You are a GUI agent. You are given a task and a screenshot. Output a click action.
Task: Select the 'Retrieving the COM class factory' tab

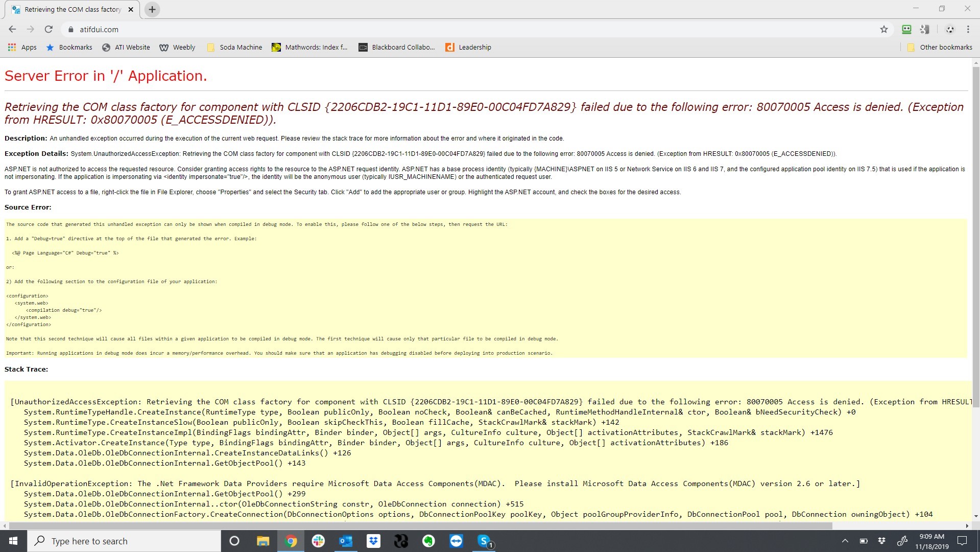point(72,10)
